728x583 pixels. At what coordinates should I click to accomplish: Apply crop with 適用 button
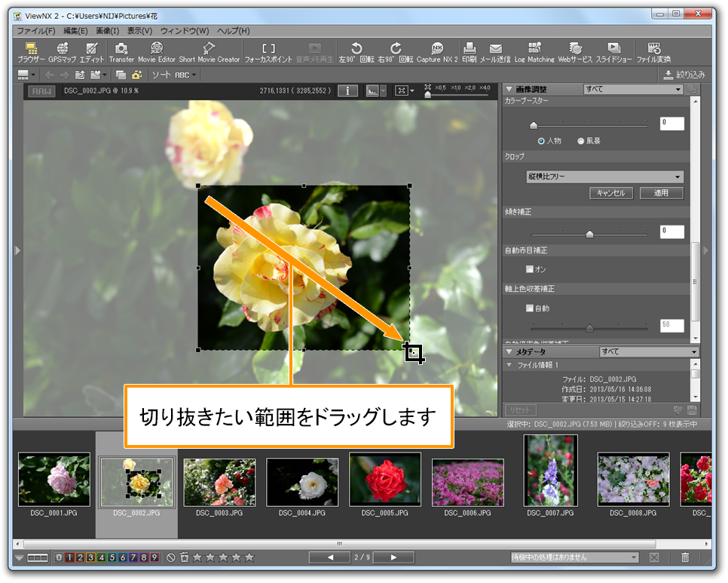click(661, 193)
